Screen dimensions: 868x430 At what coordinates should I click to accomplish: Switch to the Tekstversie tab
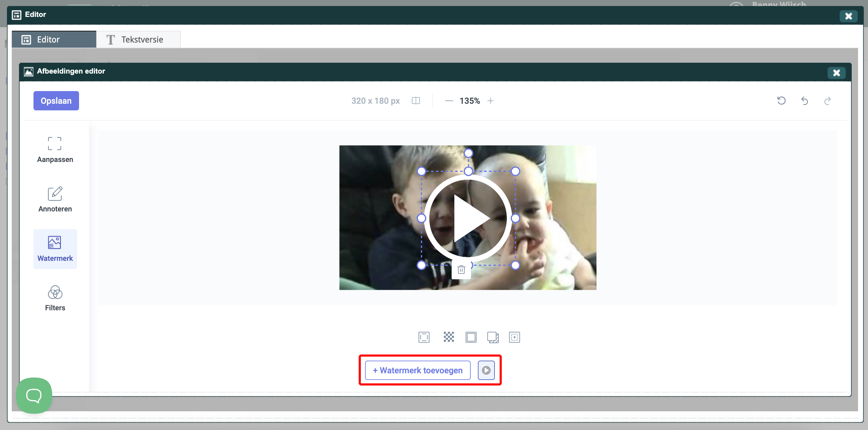(138, 40)
